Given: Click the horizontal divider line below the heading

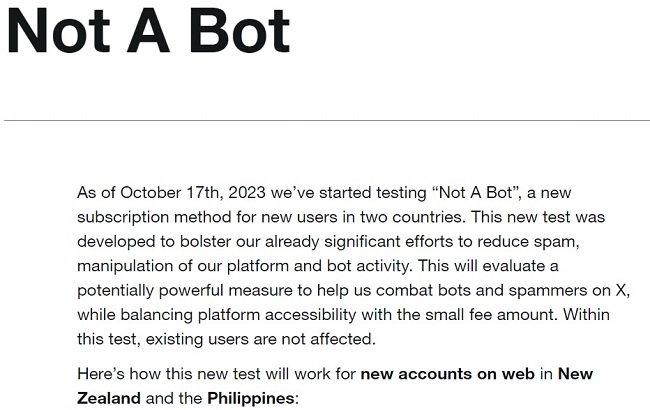Looking at the screenshot, I should [x=327, y=121].
